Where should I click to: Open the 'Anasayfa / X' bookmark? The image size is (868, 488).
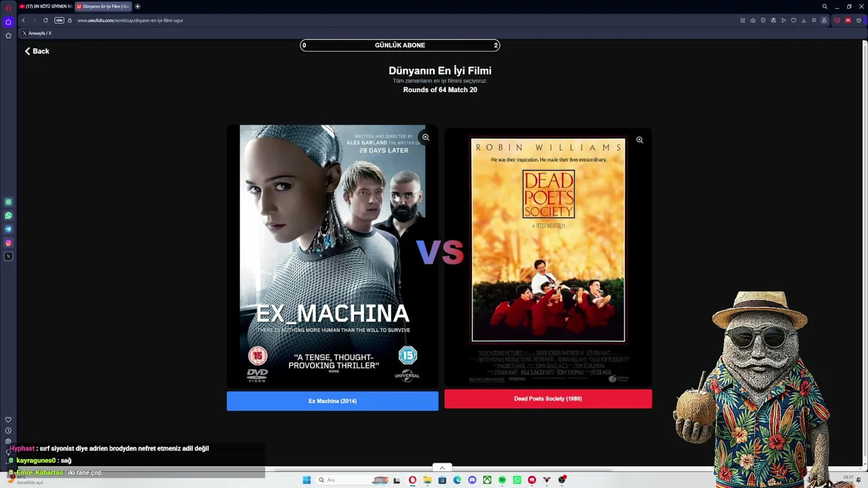point(37,33)
